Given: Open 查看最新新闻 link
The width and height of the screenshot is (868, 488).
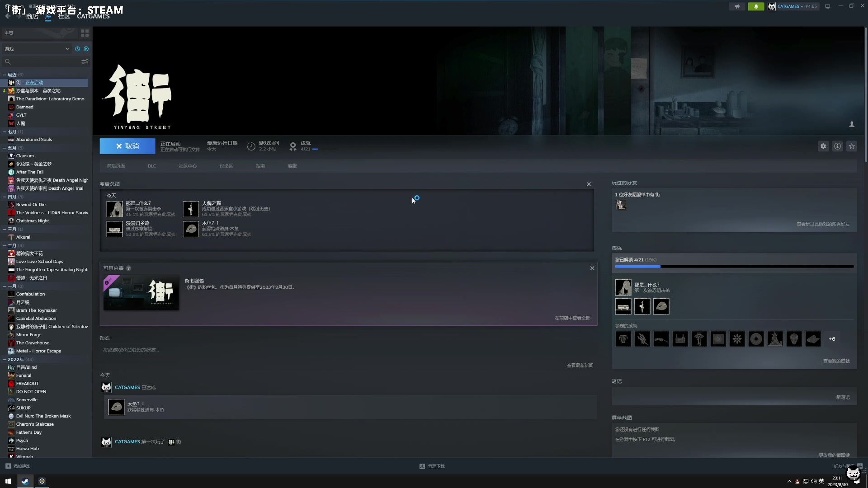Looking at the screenshot, I should pyautogui.click(x=580, y=366).
